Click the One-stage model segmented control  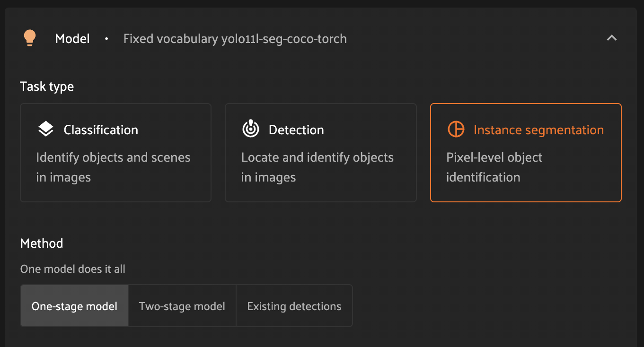pyautogui.click(x=74, y=306)
